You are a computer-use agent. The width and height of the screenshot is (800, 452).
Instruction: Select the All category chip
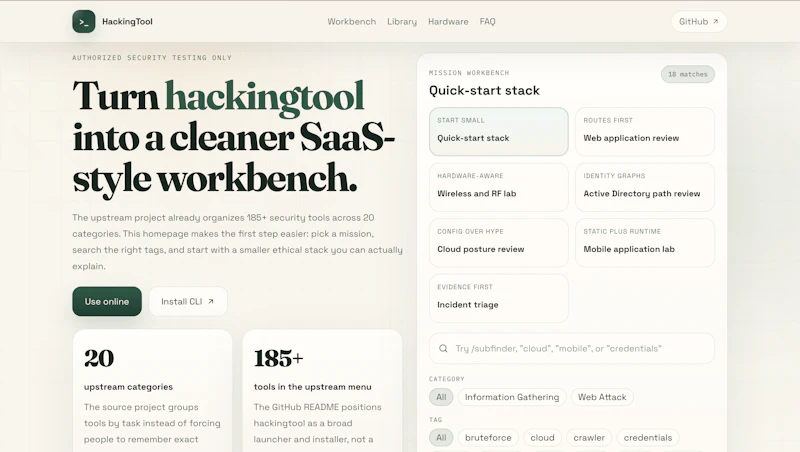point(441,397)
